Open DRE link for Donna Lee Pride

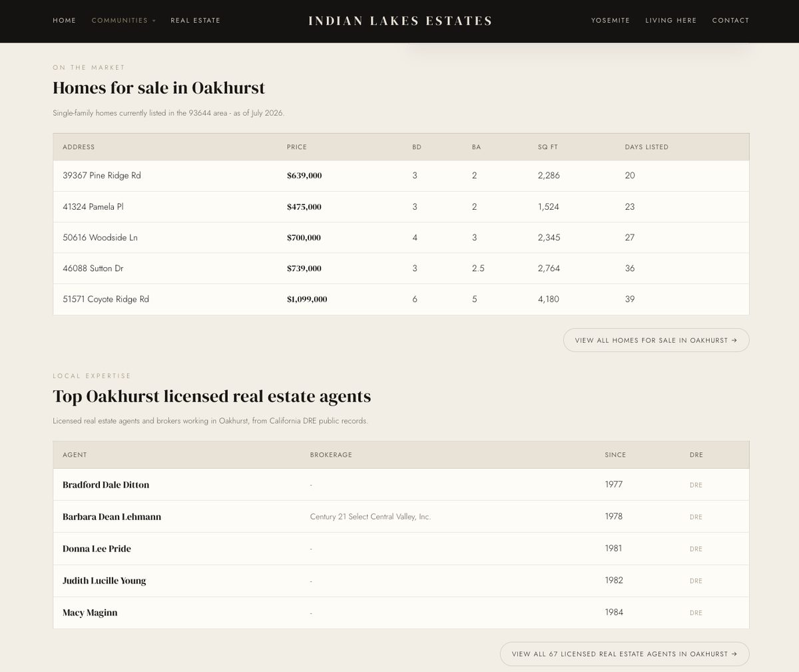click(696, 549)
